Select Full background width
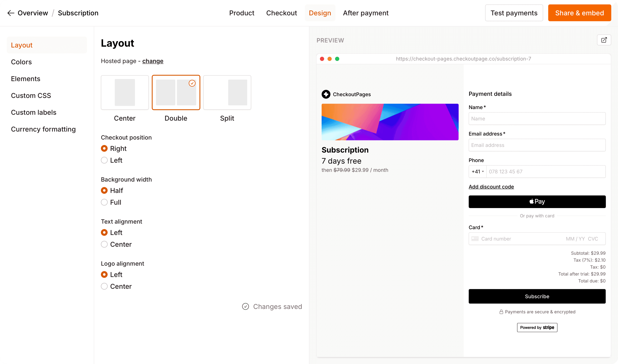618x364 pixels. pyautogui.click(x=104, y=202)
